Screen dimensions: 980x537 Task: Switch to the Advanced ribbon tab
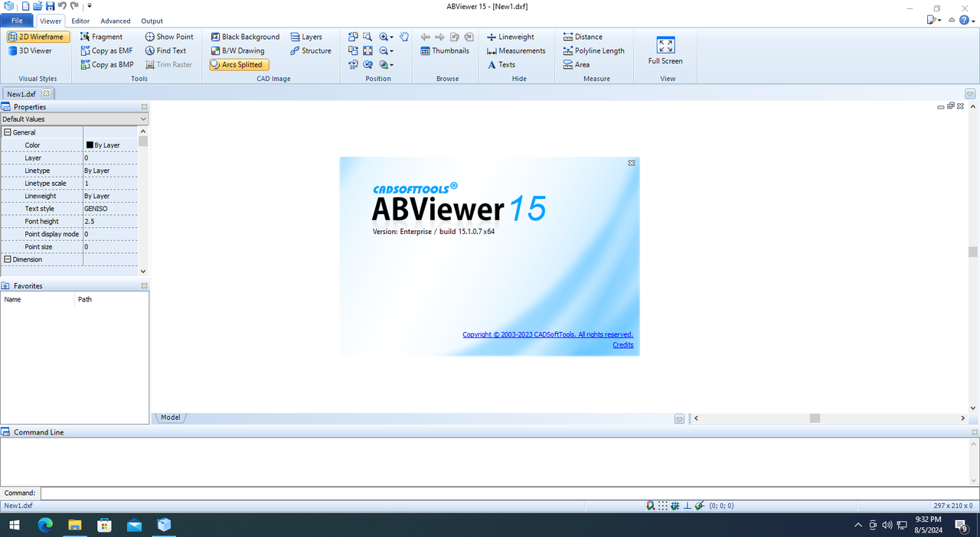pyautogui.click(x=116, y=21)
